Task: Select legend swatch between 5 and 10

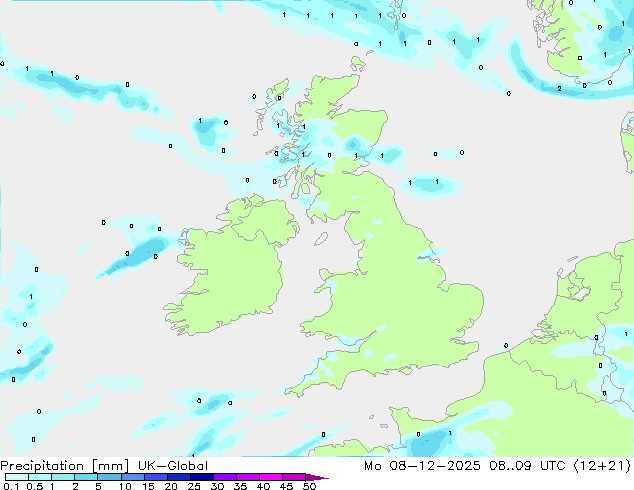Action: click(109, 477)
